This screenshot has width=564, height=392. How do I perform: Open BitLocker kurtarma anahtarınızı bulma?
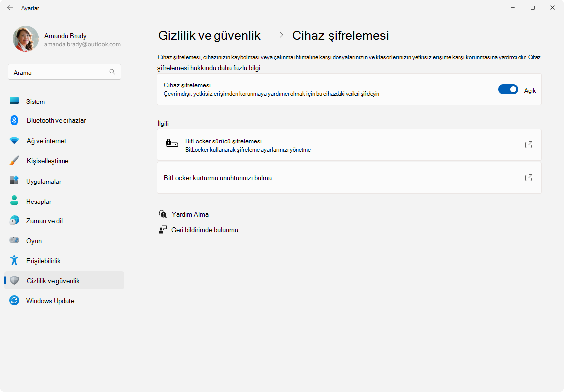(349, 178)
